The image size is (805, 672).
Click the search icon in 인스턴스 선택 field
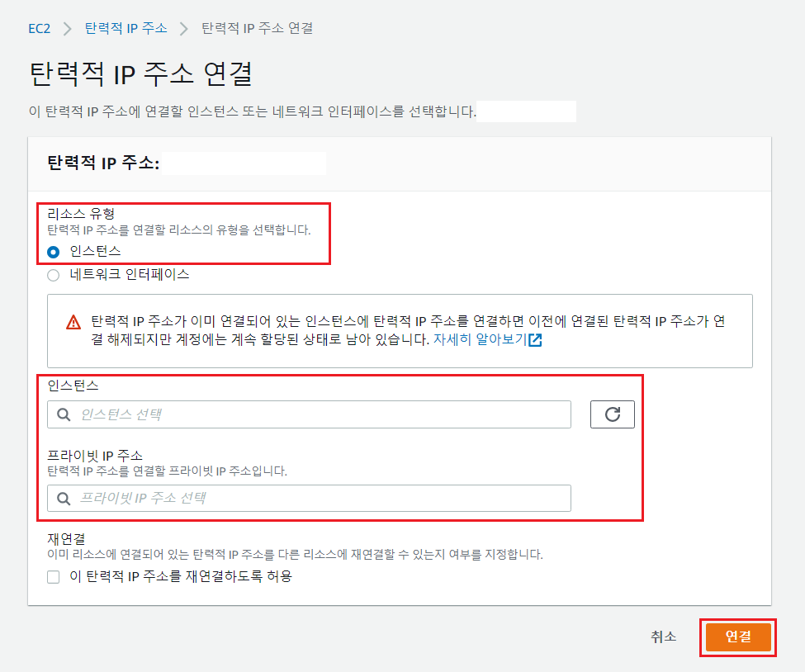click(64, 414)
